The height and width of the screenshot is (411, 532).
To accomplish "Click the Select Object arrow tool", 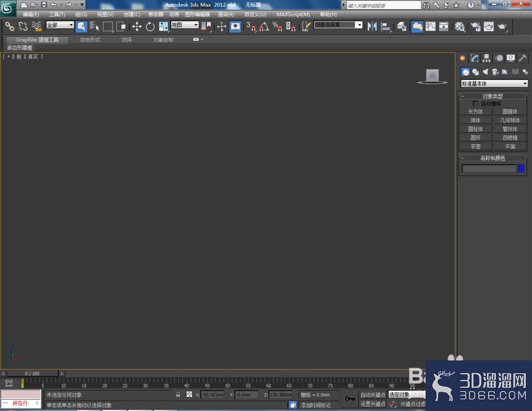I will (81, 27).
